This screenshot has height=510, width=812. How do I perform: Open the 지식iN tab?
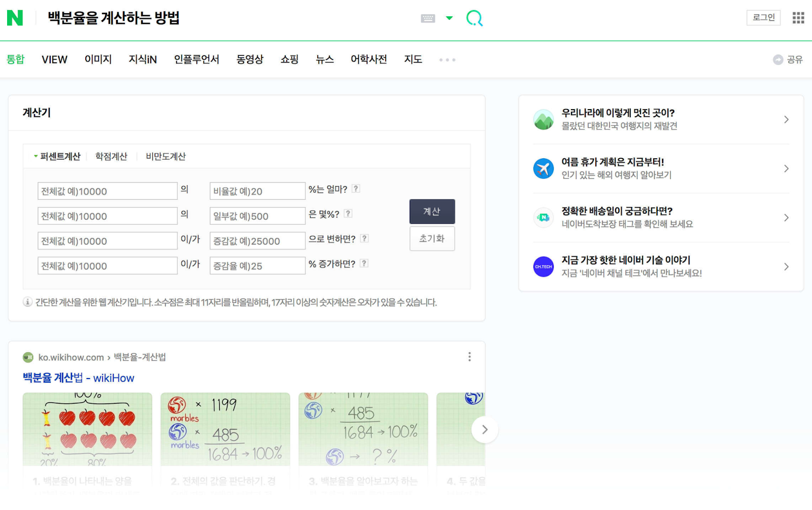coord(143,59)
